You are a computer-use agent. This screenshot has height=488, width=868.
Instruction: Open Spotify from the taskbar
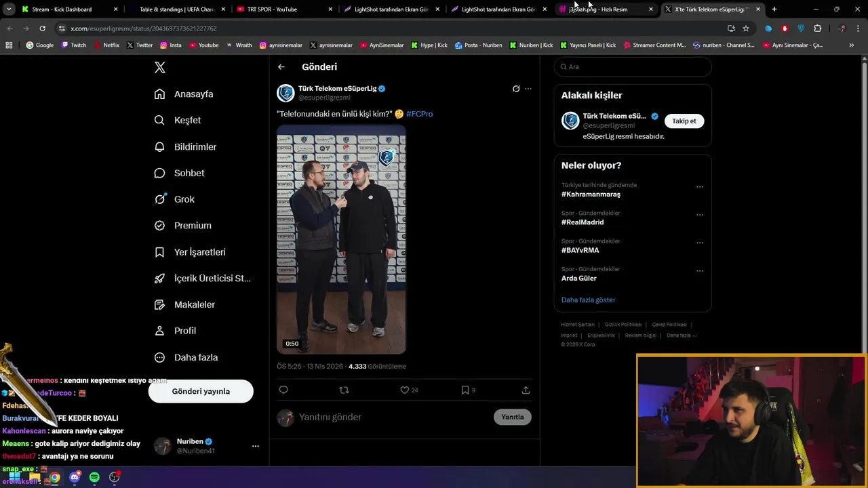(x=94, y=477)
